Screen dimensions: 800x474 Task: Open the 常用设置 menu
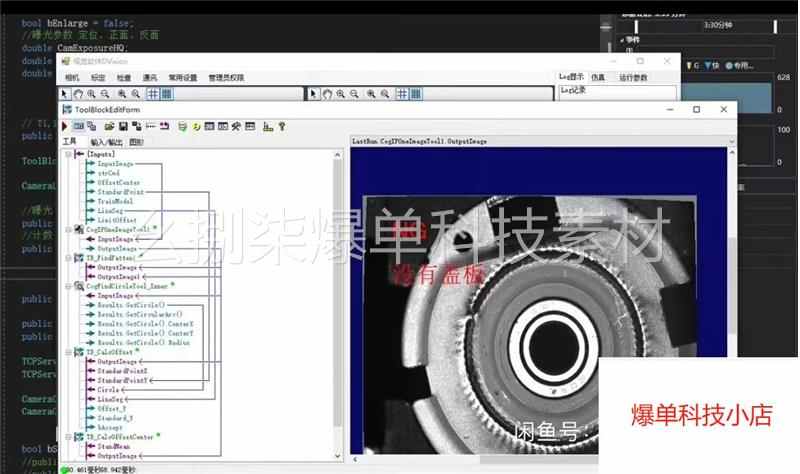183,78
